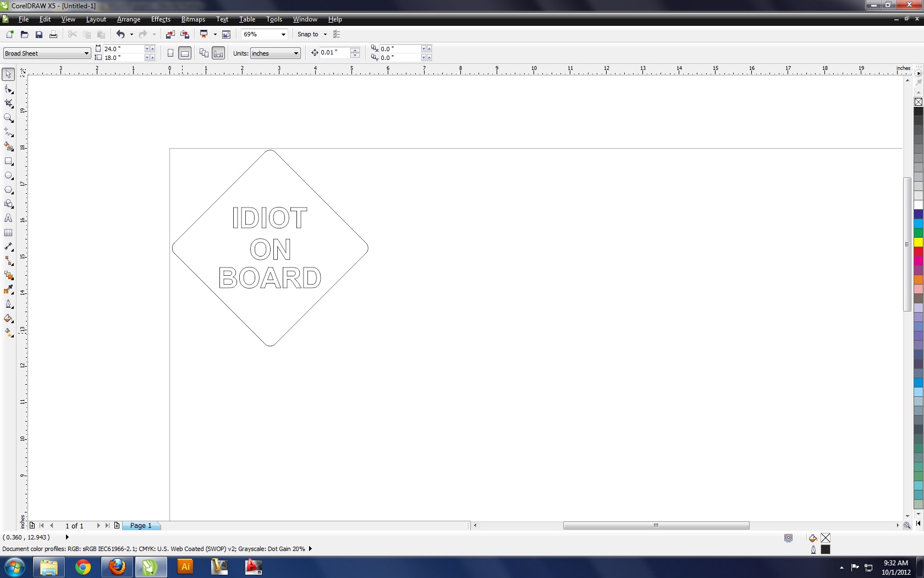Select the Pick tool in the toolbox

click(8, 74)
